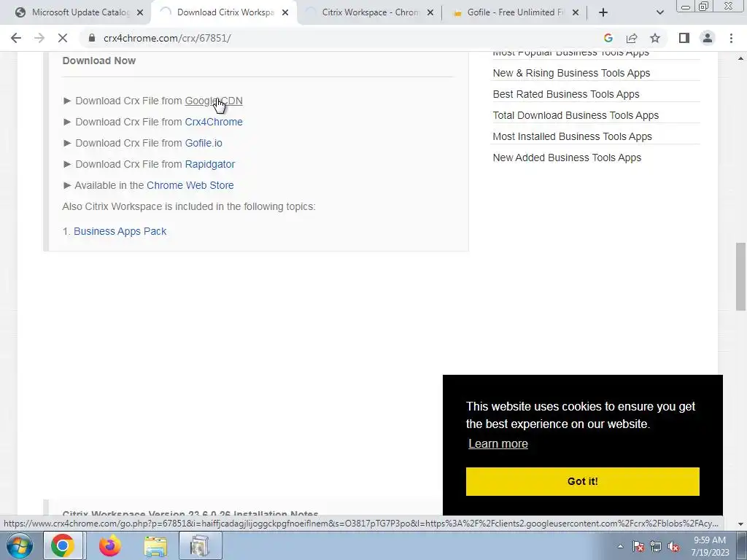
Task: Open a new browser tab
Action: [x=603, y=13]
